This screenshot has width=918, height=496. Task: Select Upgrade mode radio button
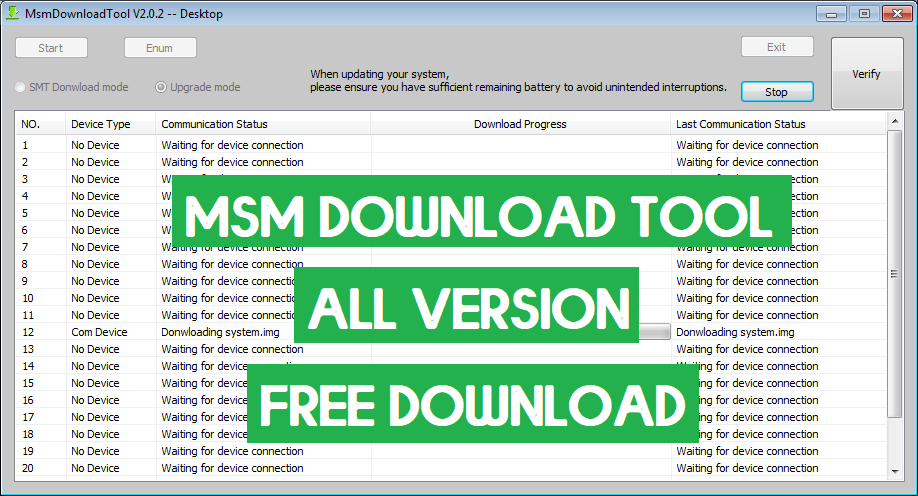tap(161, 87)
